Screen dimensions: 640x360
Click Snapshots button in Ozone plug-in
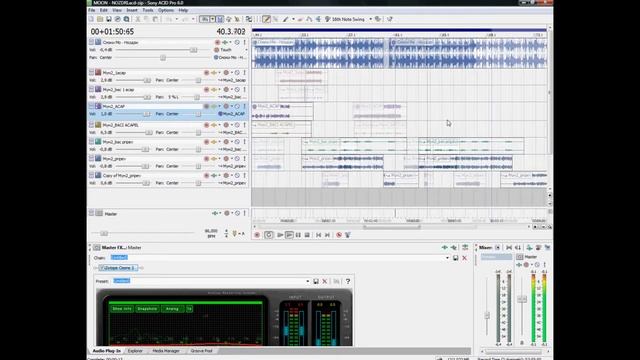coord(147,309)
